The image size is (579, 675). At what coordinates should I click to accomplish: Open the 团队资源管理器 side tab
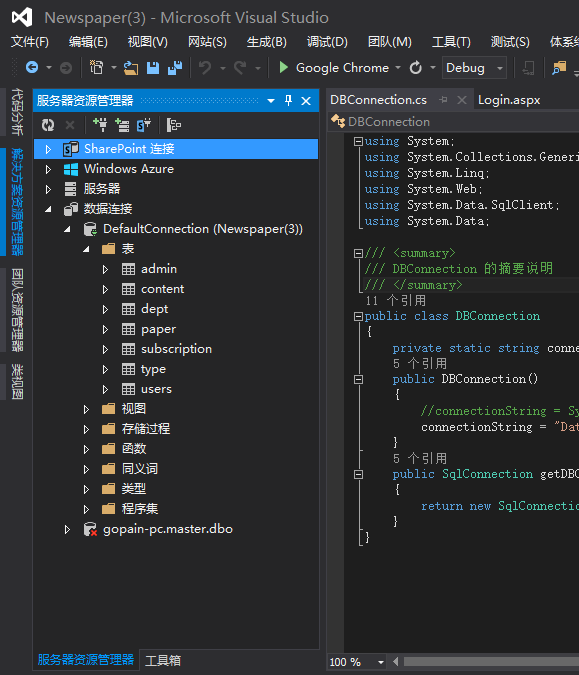pos(17,310)
